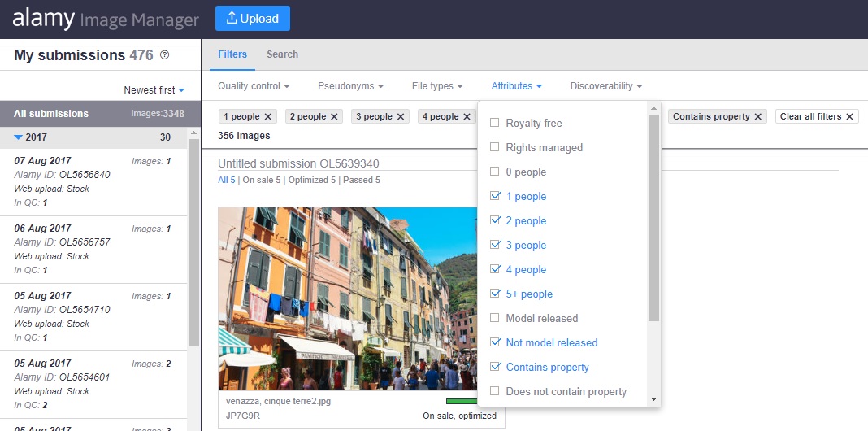Select the Filters tab
Viewport: 868px width, 431px height.
232,54
